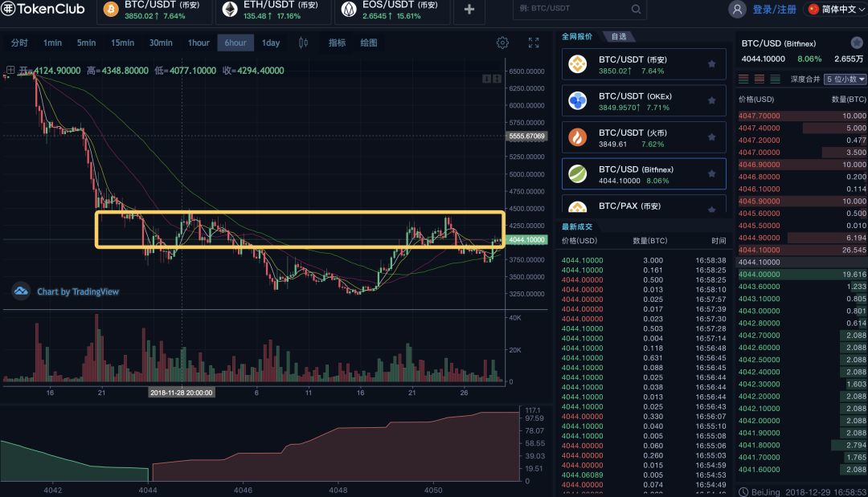
Task: Open chart settings gear icon
Action: coord(502,43)
